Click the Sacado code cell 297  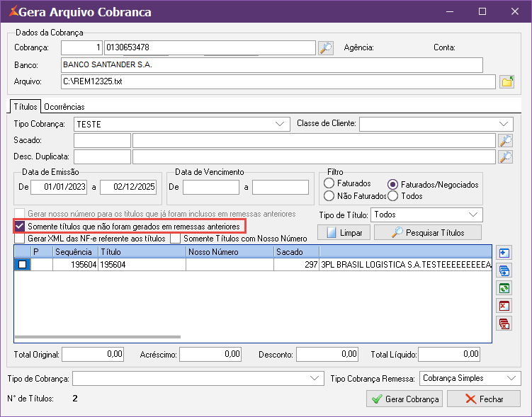pos(296,265)
